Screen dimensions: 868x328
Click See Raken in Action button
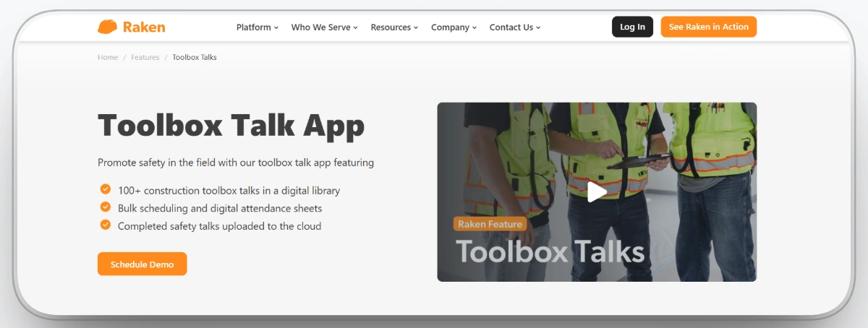tap(708, 27)
